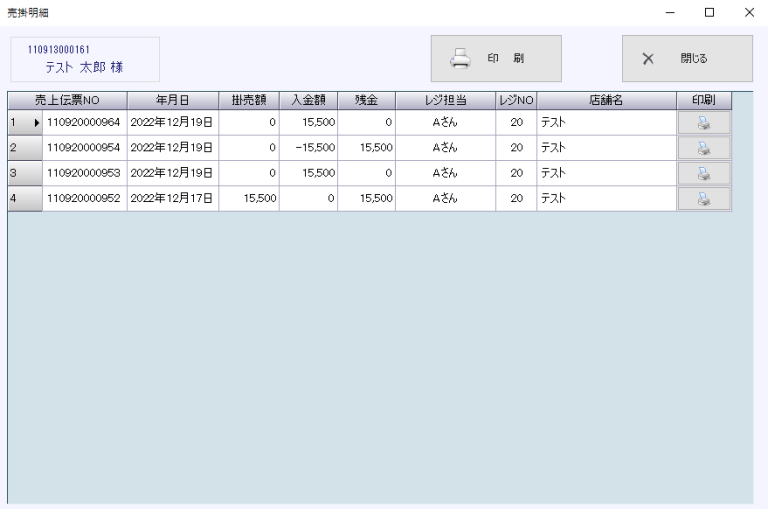The width and height of the screenshot is (768, 509).
Task: Click the -15,500 入金額 cell
Action: point(309,148)
